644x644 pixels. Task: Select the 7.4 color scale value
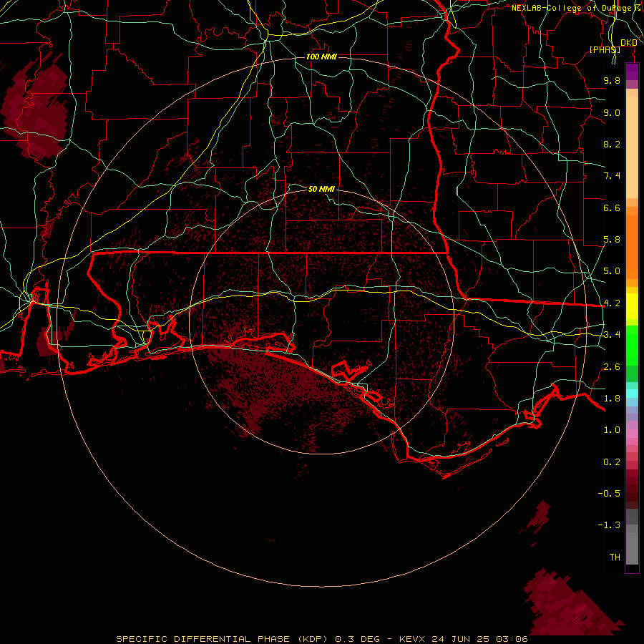coord(612,176)
